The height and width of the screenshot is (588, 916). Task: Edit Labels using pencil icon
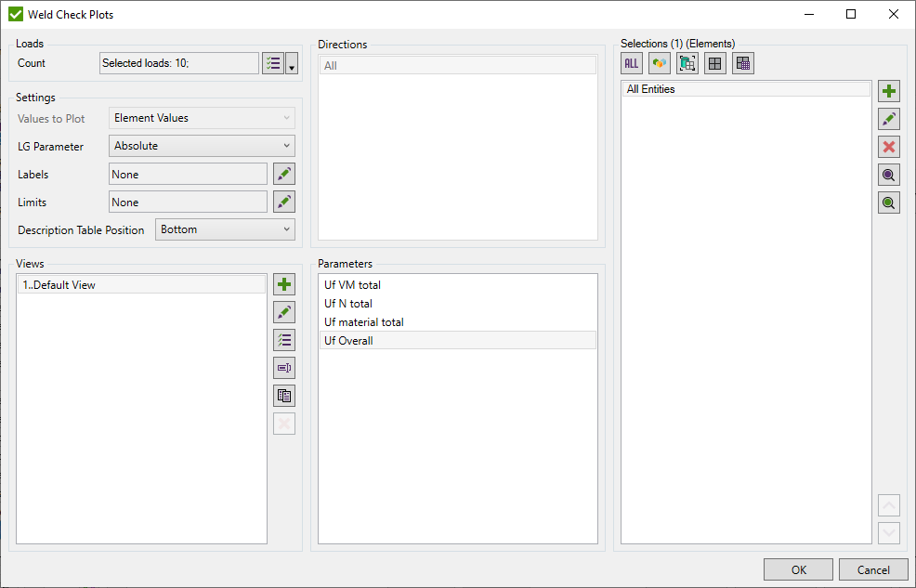pyautogui.click(x=283, y=174)
